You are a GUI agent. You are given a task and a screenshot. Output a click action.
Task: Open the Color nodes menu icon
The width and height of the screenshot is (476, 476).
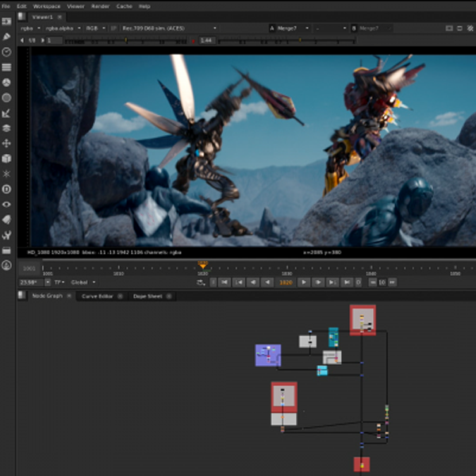pos(6,82)
